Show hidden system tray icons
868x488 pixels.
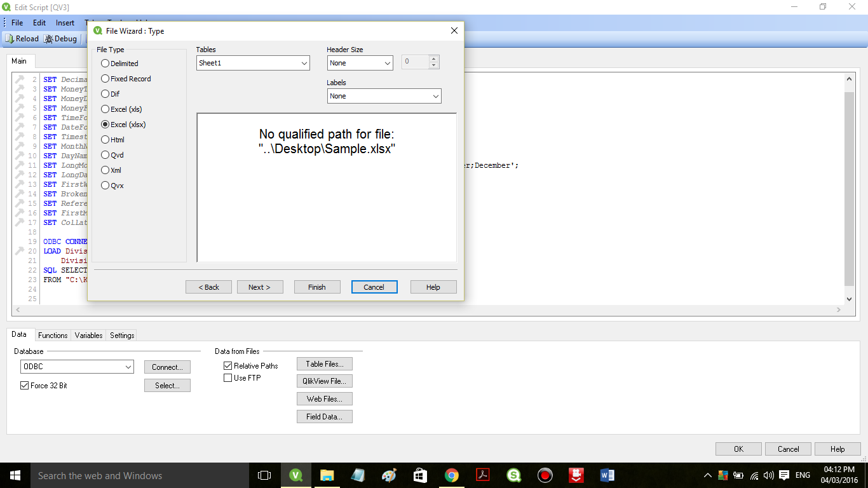click(x=708, y=475)
